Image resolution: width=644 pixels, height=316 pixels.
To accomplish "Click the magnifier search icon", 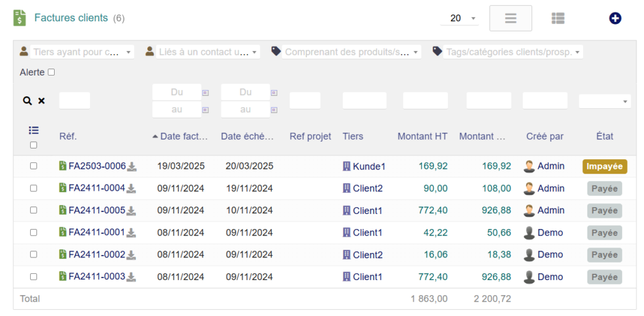I will click(27, 101).
